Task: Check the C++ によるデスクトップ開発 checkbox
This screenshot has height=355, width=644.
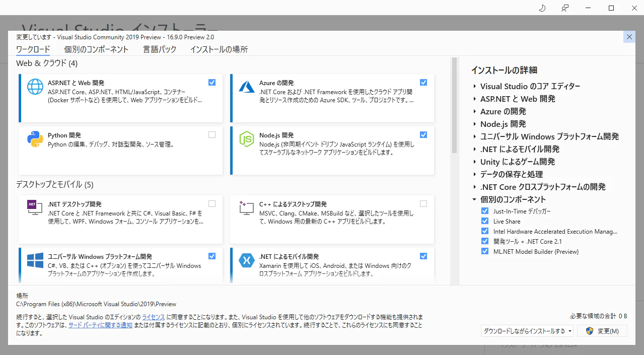Action: tap(423, 203)
